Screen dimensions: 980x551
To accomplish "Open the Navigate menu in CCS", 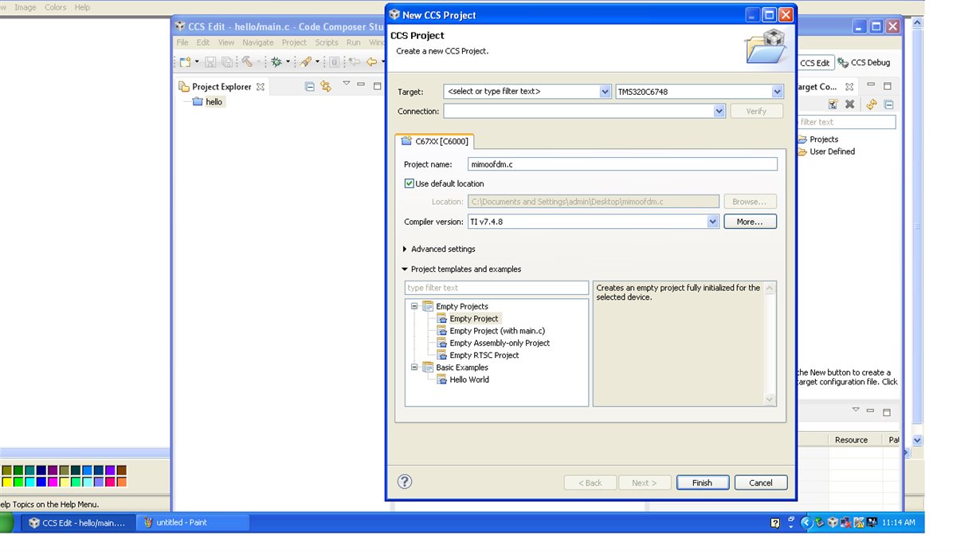I will click(x=258, y=42).
